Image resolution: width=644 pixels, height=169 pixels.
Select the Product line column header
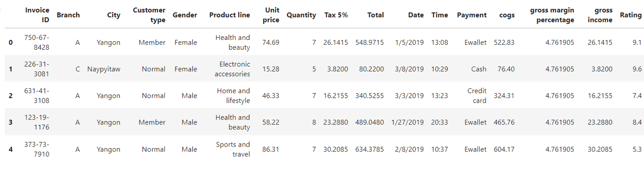tap(229, 15)
